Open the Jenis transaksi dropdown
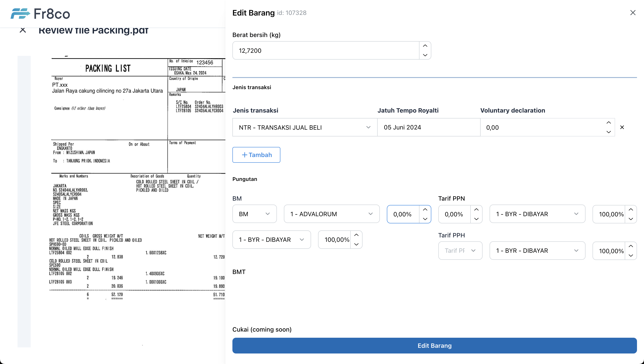Viewport: 644px width, 364px height. point(304,127)
